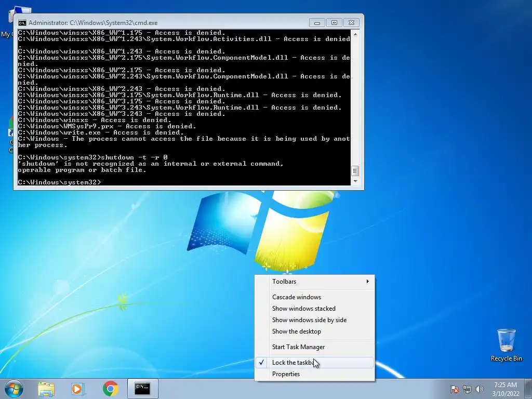Screen dimensions: 532x399
Task: Click the 'shutdown' is not recognized message
Action: (x=151, y=167)
